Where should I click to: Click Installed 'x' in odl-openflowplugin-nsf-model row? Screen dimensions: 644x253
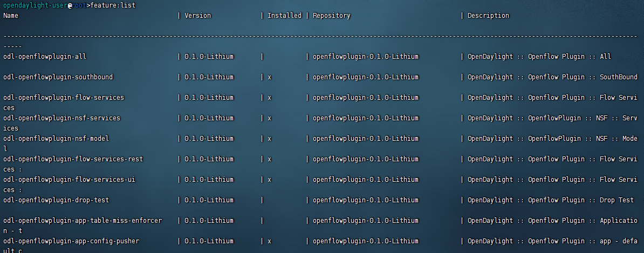(x=270, y=139)
